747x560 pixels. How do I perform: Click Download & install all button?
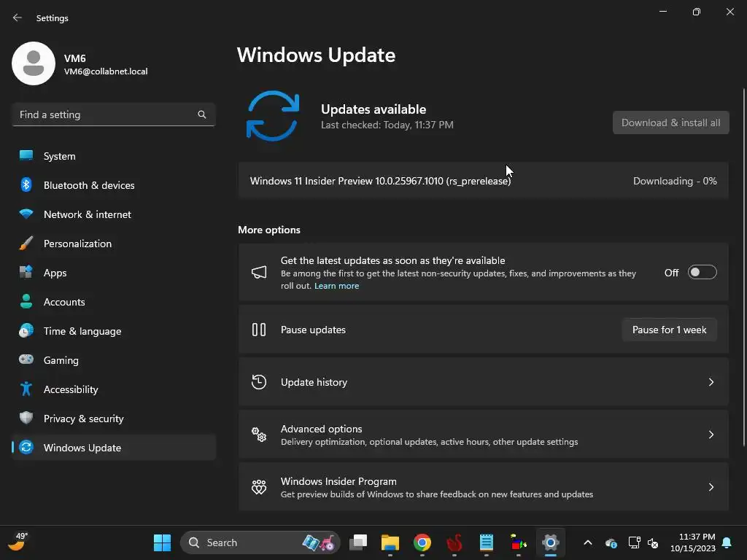[671, 122]
